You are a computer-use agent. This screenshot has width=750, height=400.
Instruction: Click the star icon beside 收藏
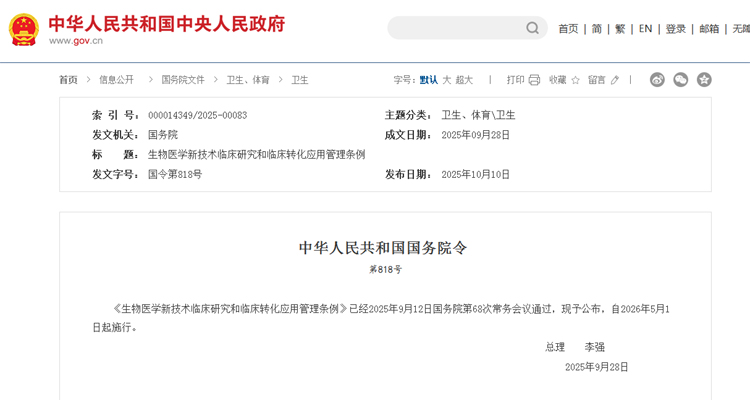click(x=574, y=80)
